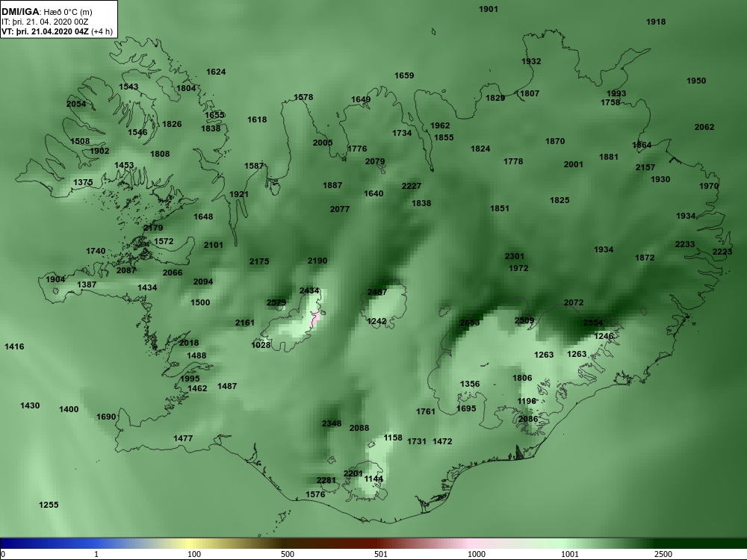Click the map value 2054
Screen dimensions: 747x560
coord(76,104)
